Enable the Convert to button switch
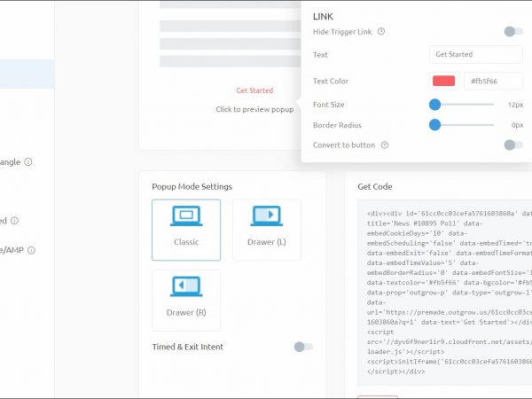The image size is (532, 399). (512, 145)
